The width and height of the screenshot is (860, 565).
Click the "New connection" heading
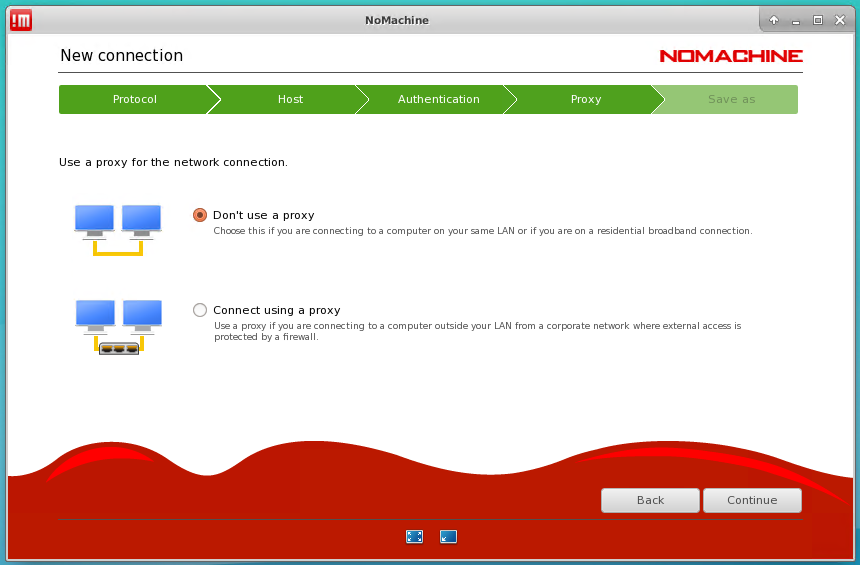pyautogui.click(x=122, y=55)
